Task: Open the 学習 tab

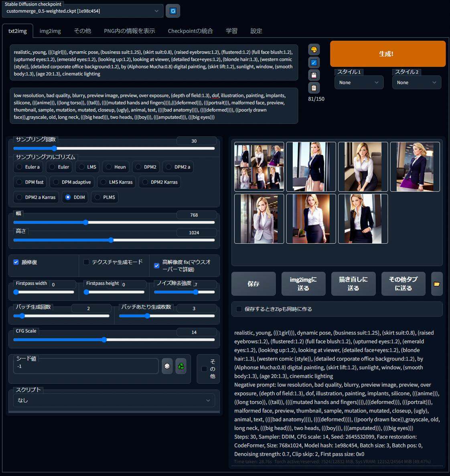Action: [x=231, y=31]
